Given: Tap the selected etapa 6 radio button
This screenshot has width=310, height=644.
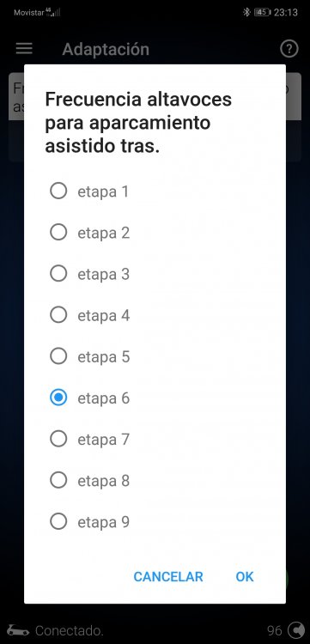Looking at the screenshot, I should [x=58, y=398].
